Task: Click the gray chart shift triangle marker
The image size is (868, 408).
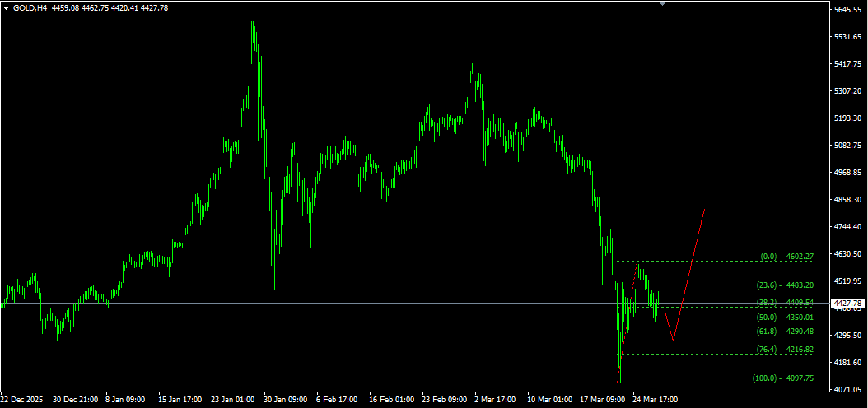Action: click(x=662, y=3)
